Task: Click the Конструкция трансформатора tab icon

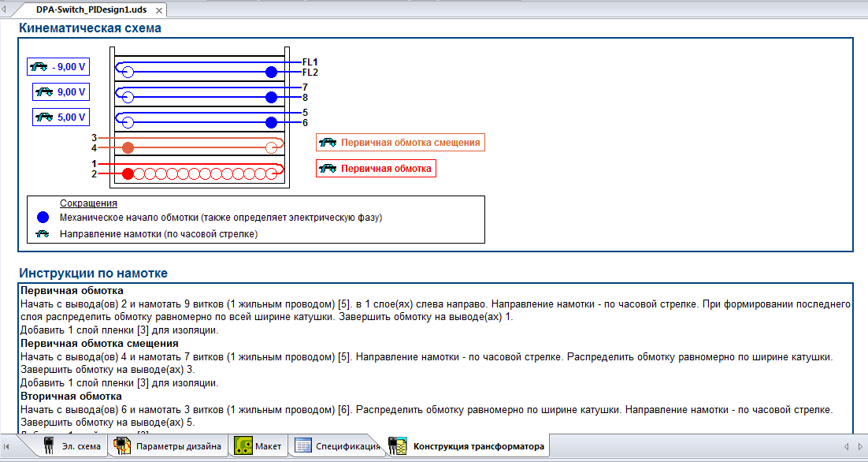Action: (x=398, y=445)
